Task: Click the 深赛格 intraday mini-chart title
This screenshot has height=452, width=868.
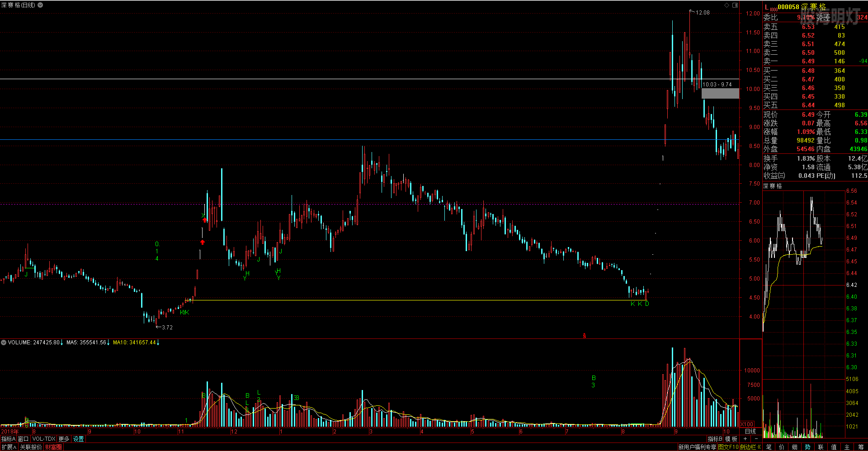Action: coord(773,186)
